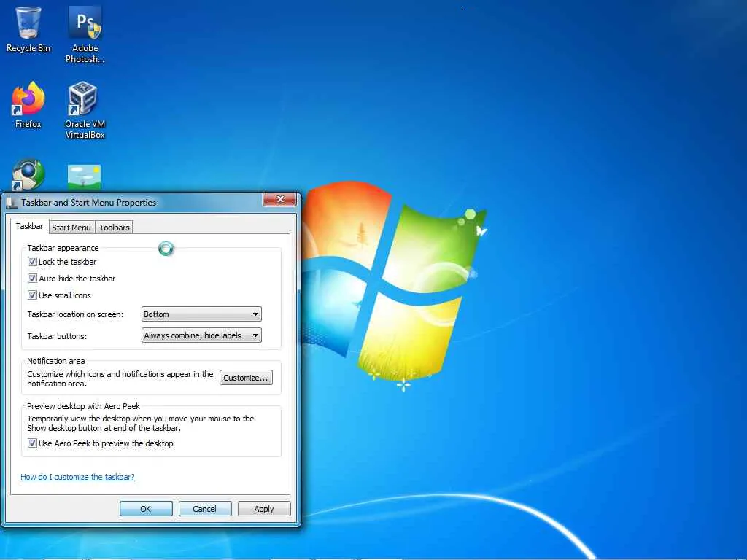Expand the Taskbar buttons combo box

[x=201, y=335]
